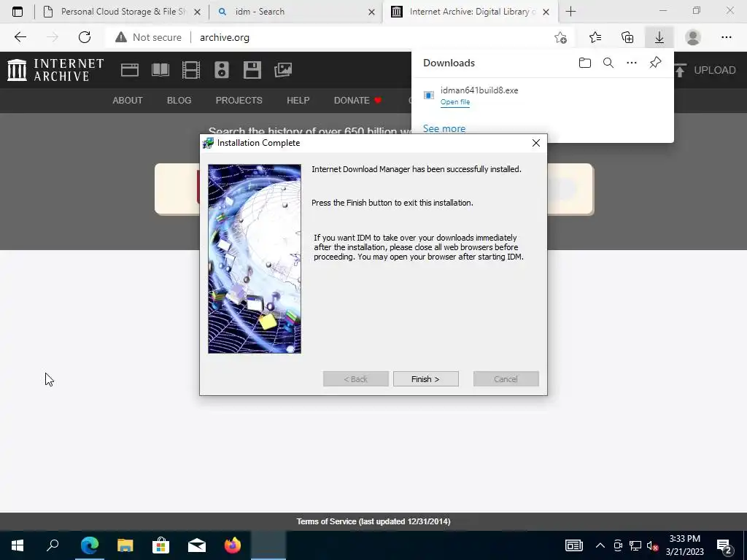Open Mail app from taskbar

pos(197,545)
